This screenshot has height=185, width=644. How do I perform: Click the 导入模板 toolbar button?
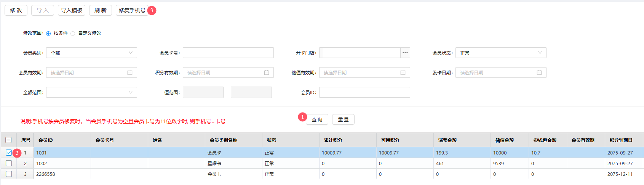(72, 10)
